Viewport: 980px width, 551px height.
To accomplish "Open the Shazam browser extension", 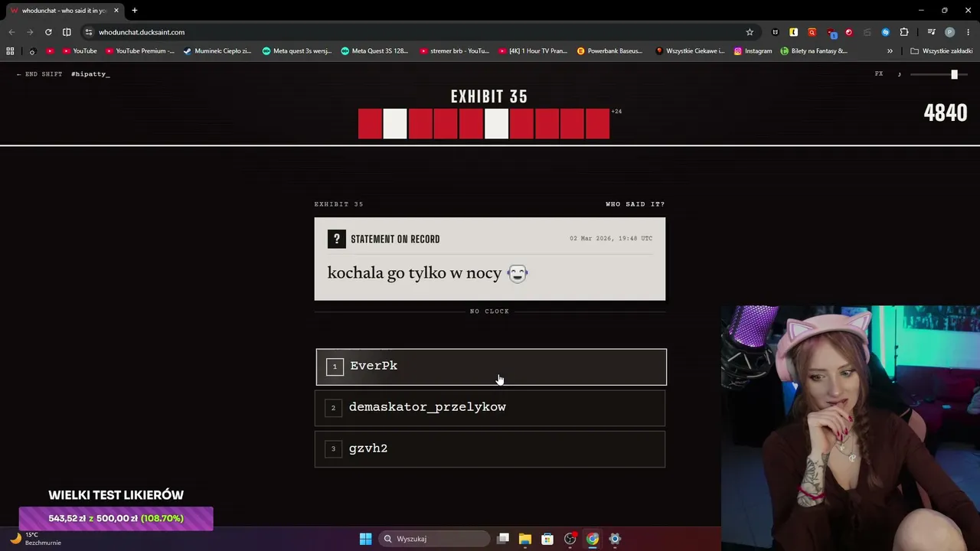I will 885,32.
